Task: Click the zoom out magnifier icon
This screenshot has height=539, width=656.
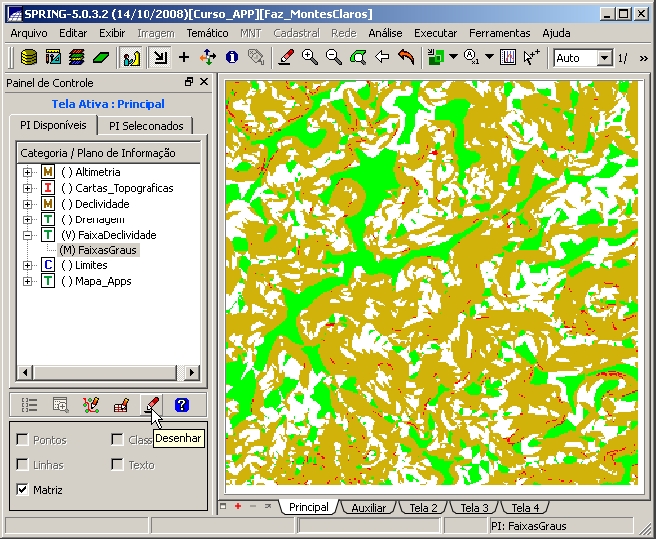Action: (334, 58)
